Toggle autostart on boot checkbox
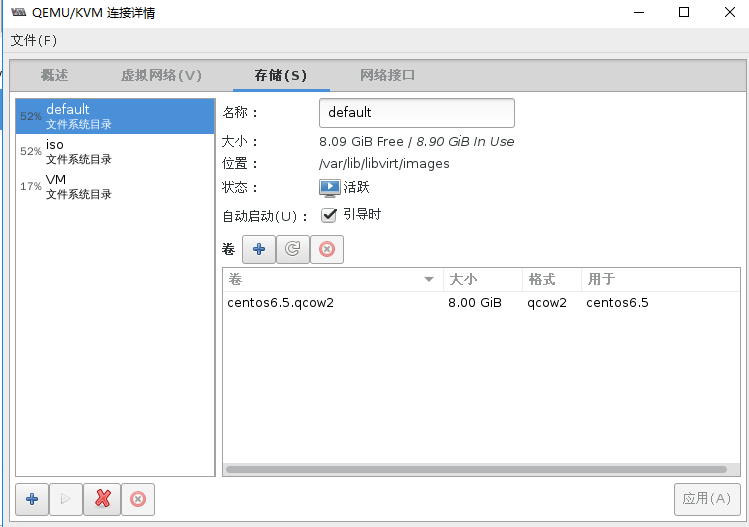Image resolution: width=749 pixels, height=527 pixels. click(329, 215)
